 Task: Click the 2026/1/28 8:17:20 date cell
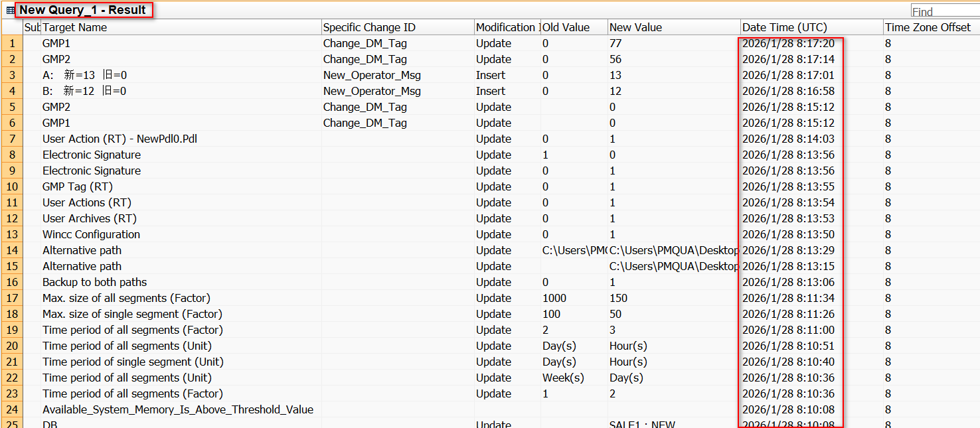tap(788, 43)
